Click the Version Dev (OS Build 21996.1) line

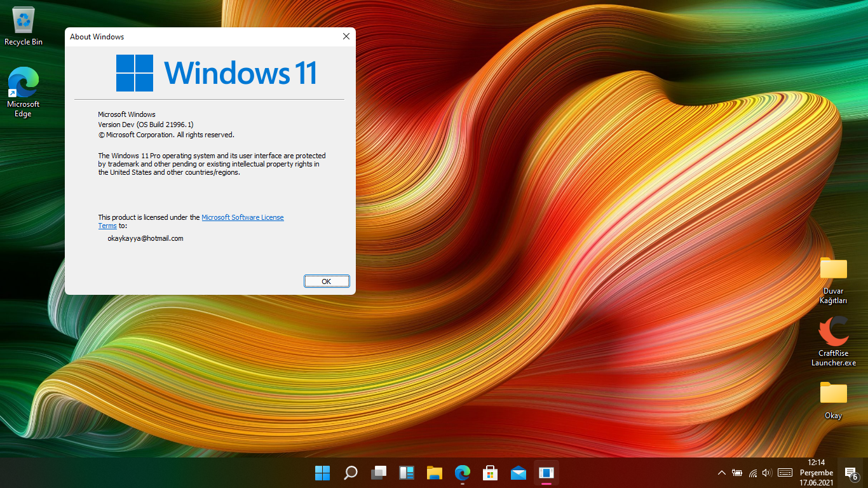click(146, 125)
